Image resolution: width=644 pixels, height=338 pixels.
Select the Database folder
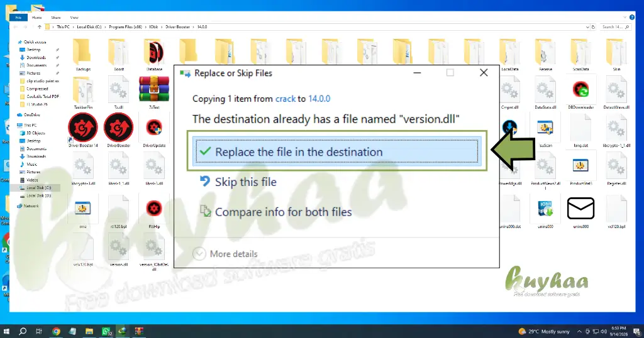[154, 55]
